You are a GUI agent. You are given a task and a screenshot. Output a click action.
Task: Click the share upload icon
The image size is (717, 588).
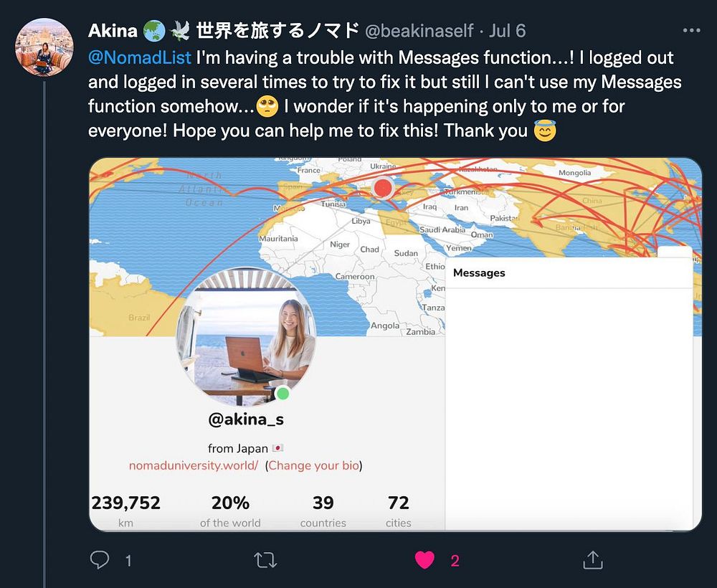[x=593, y=559]
